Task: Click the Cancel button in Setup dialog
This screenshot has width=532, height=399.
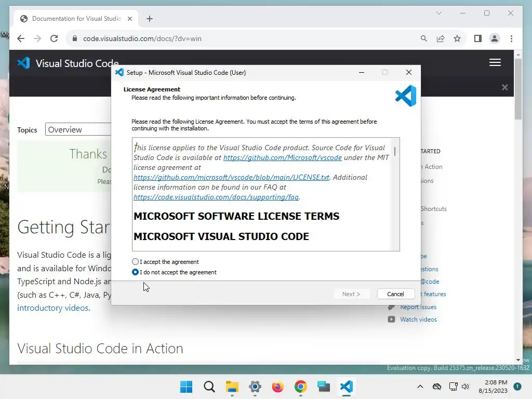Action: (395, 294)
